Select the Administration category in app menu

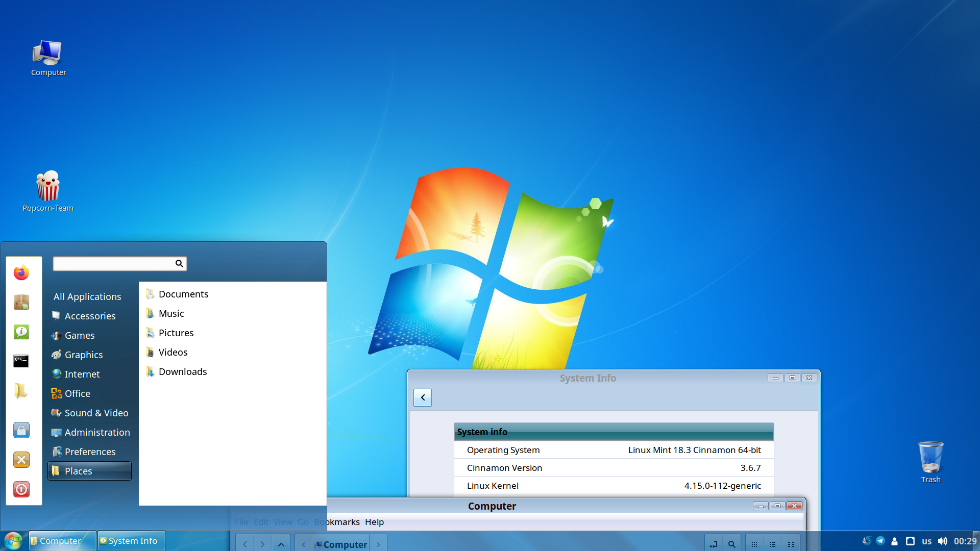tap(97, 432)
